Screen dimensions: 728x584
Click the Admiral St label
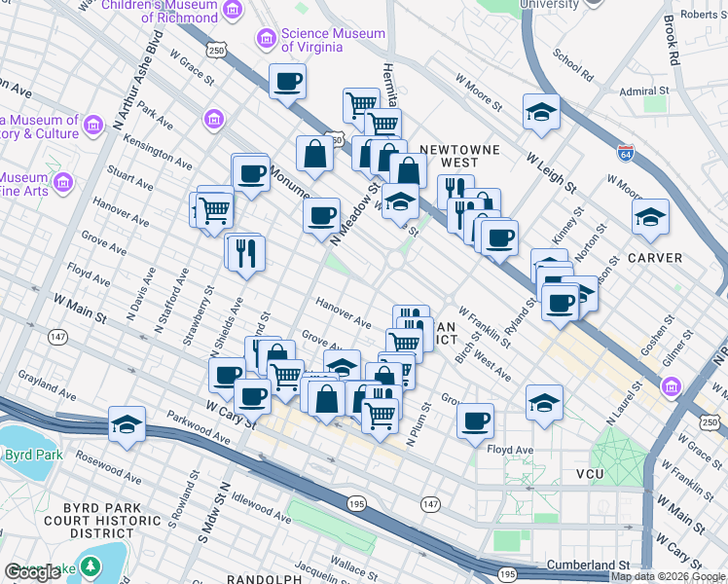(x=644, y=91)
